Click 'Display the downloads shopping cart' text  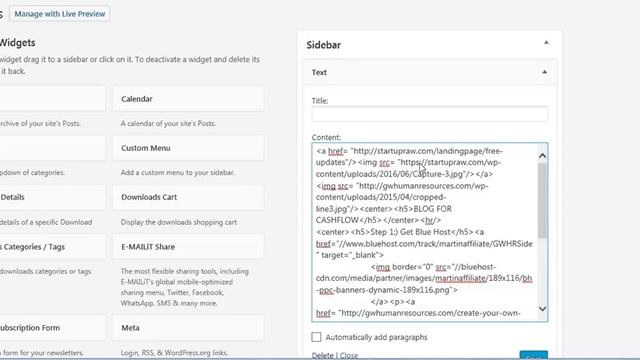[179, 222]
